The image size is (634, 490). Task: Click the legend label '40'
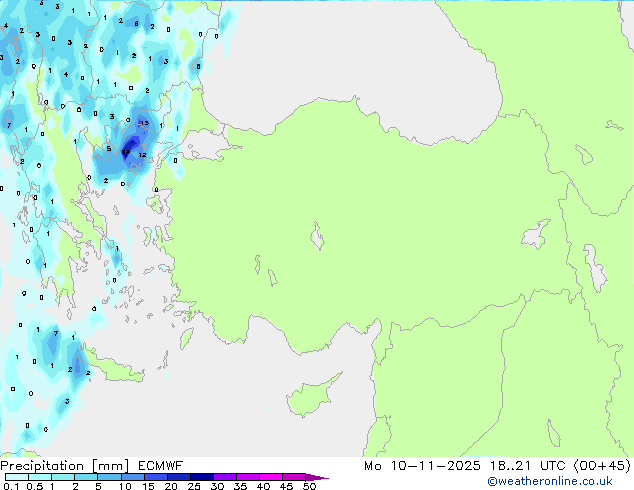coord(263,486)
